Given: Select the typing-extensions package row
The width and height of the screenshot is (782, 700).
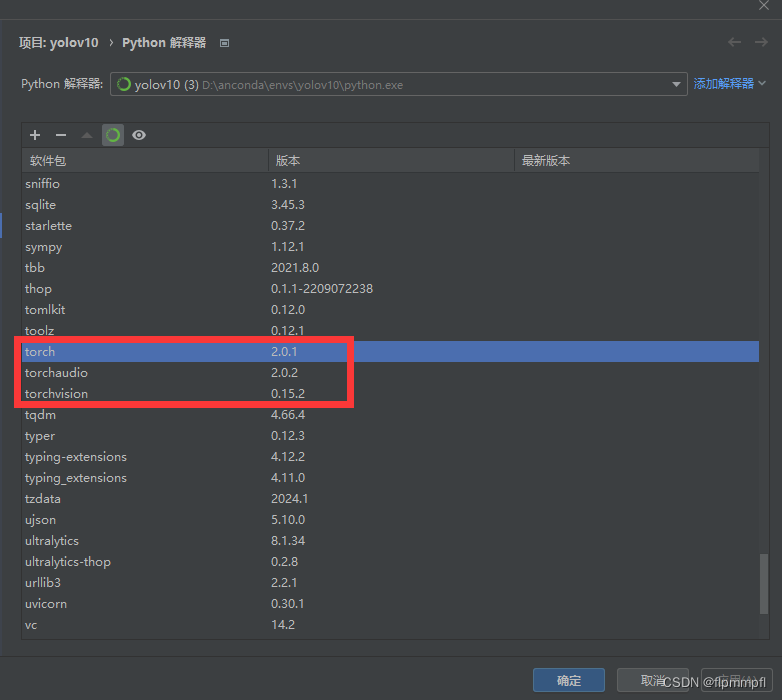Looking at the screenshot, I should [x=391, y=457].
